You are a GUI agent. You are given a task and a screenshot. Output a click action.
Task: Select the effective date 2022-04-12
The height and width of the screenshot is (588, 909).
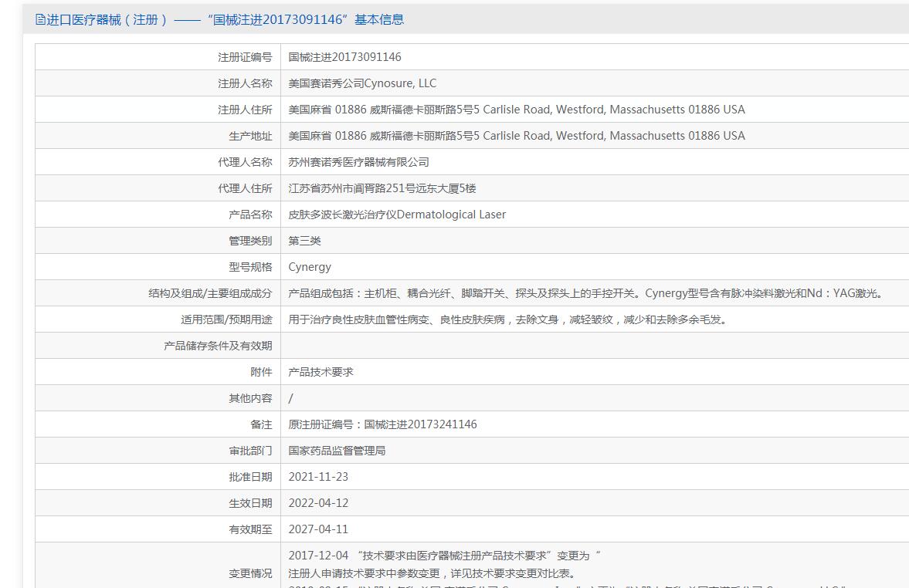(318, 503)
